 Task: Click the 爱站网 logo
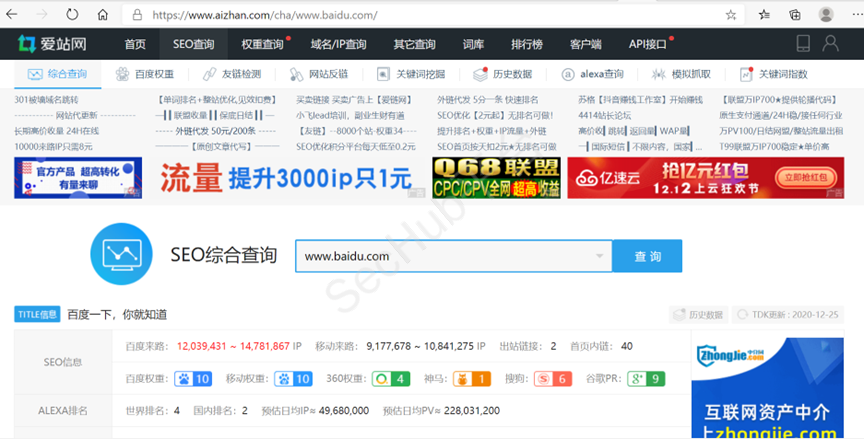(52, 44)
